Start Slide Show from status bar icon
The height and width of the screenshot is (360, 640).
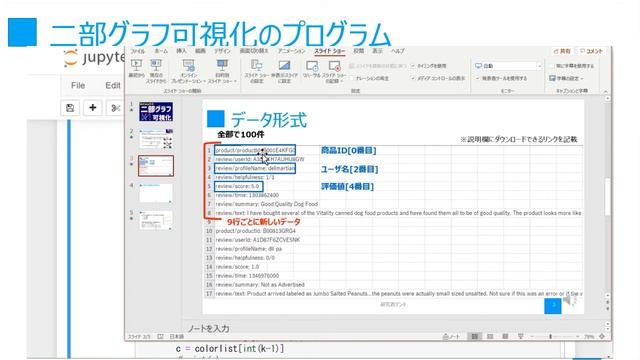point(520,336)
